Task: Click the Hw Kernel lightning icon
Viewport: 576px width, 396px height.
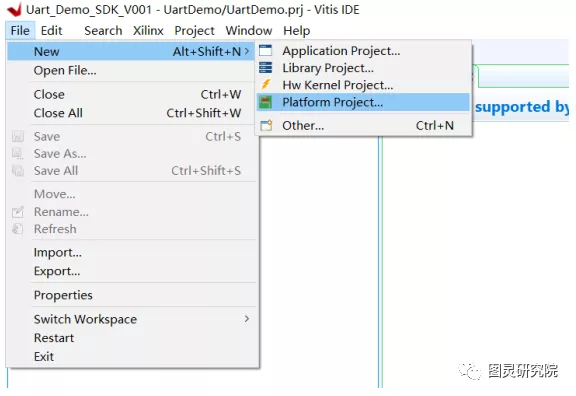Action: pyautogui.click(x=266, y=84)
